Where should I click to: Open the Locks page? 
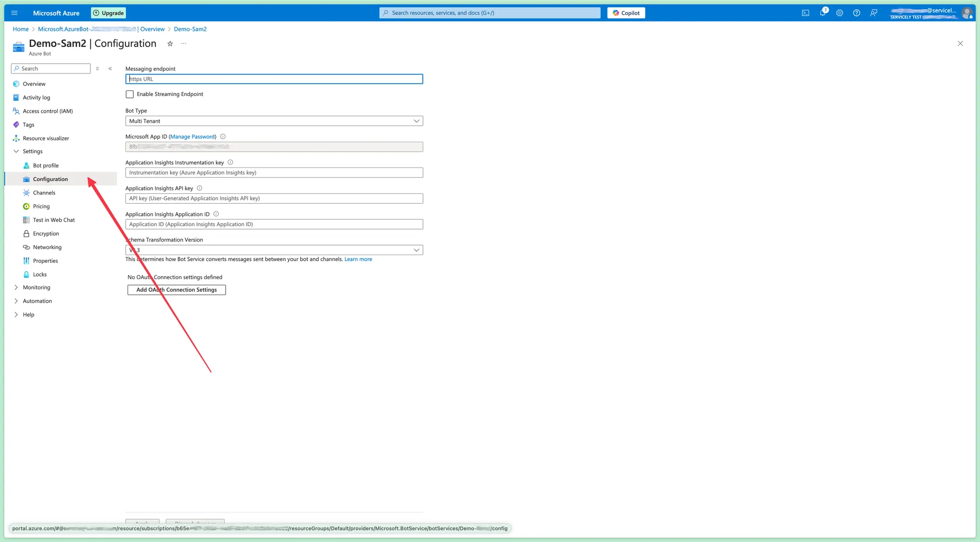(40, 275)
